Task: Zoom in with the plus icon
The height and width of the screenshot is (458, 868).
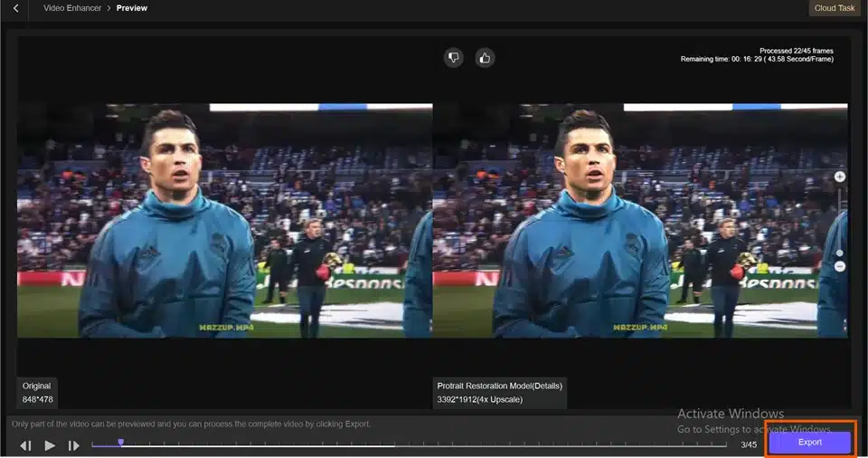Action: click(x=840, y=177)
